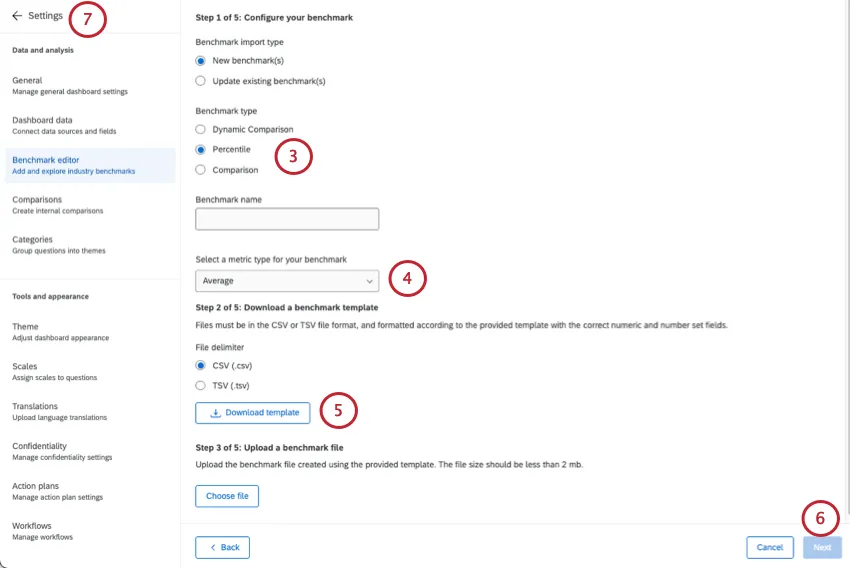850x568 pixels.
Task: Select the Comparison benchmark type
Action: pyautogui.click(x=201, y=170)
